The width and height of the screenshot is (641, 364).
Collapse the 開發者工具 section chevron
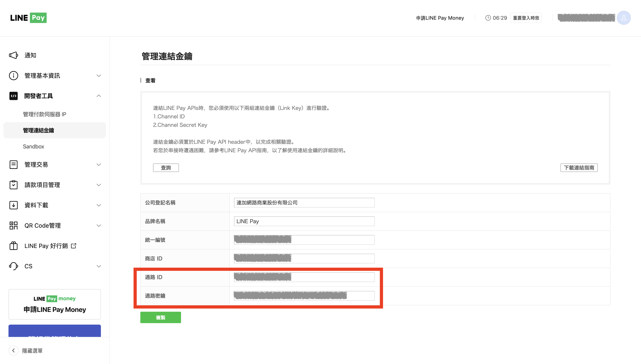tap(99, 96)
